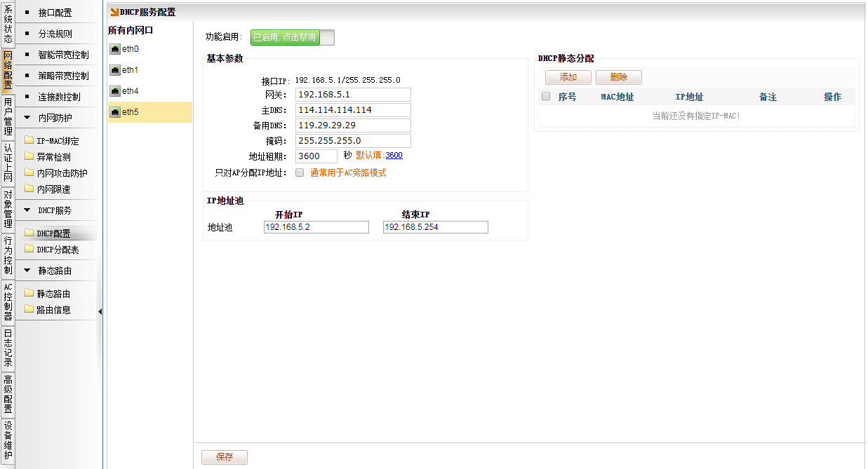Image resolution: width=868 pixels, height=469 pixels.
Task: Click the folder icon beside 内网限速
Action: (29, 189)
